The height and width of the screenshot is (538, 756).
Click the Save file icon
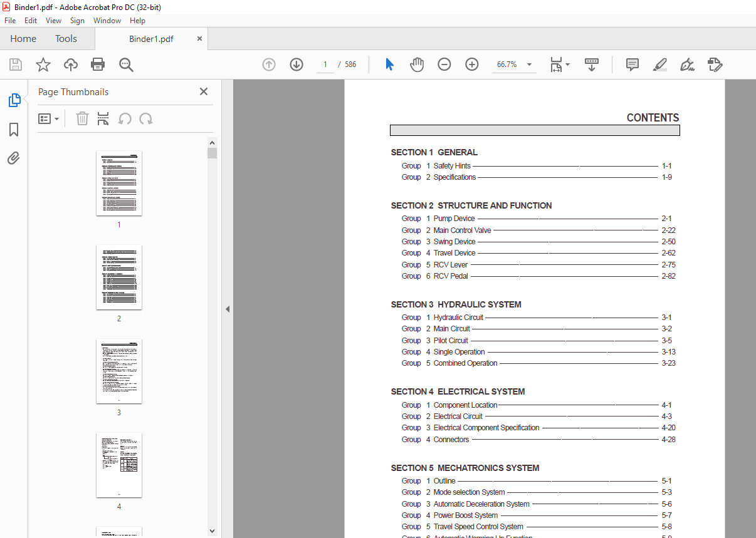[16, 65]
